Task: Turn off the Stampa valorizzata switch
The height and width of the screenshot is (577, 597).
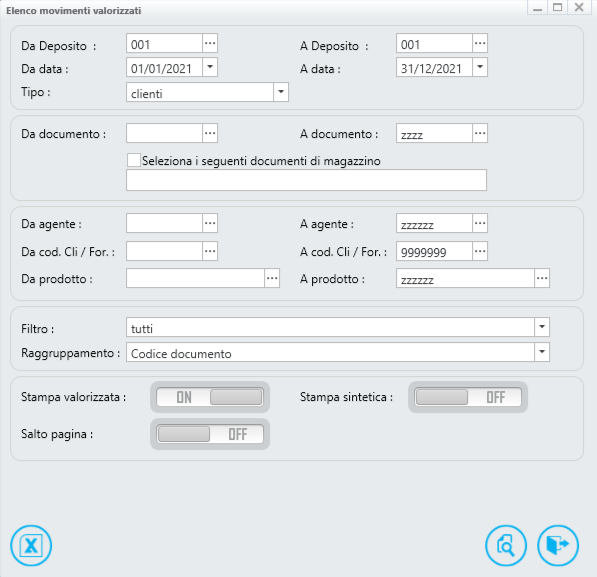Action: point(210,397)
